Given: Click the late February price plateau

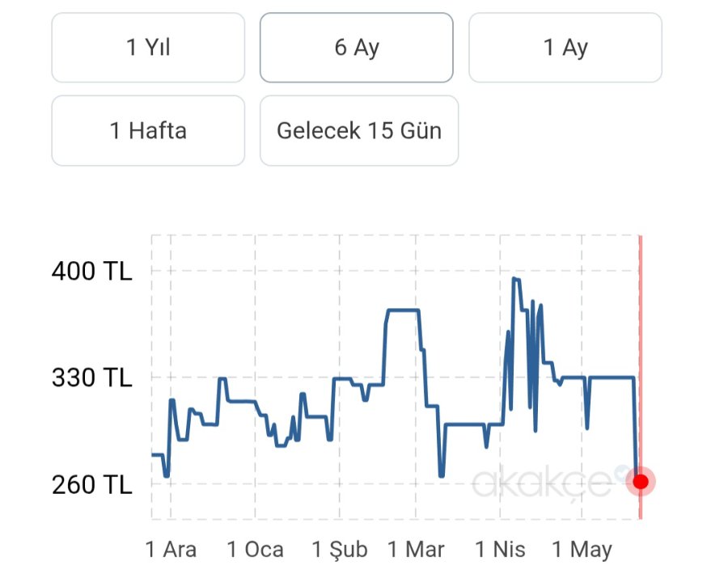Looking at the screenshot, I should point(402,310).
